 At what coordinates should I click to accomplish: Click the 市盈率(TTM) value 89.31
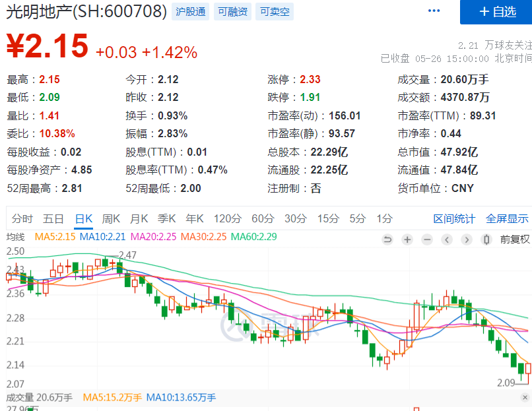tap(482, 115)
